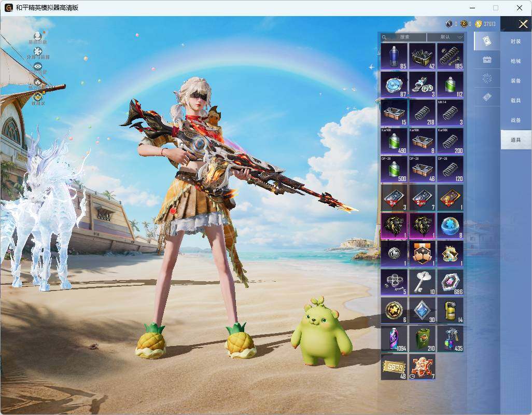This screenshot has width=532, height=415.
Task: Switch to the 载具 category tab
Action: point(516,101)
